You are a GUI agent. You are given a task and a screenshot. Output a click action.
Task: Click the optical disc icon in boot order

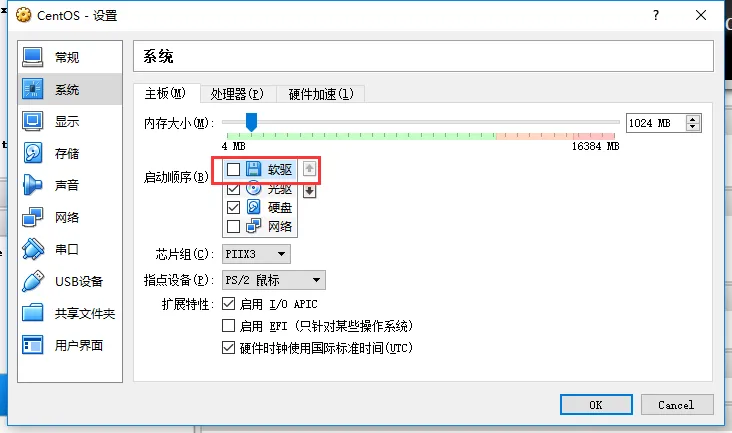pos(253,188)
